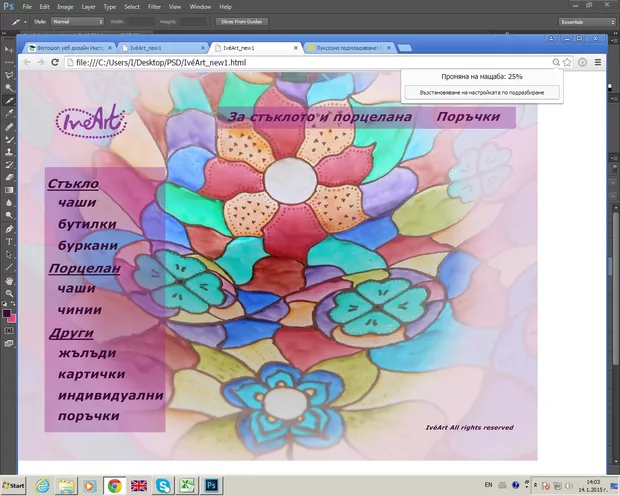Open Photoshop Layer menu

(89, 7)
